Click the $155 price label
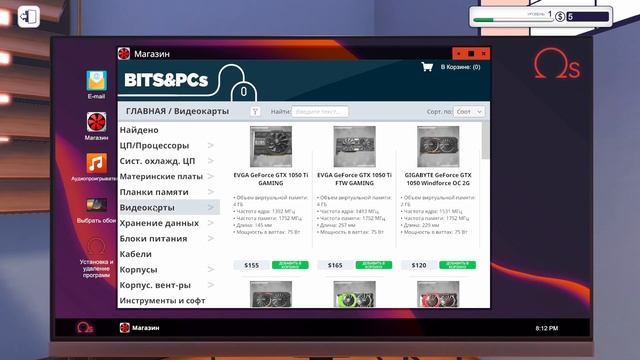 click(251, 265)
